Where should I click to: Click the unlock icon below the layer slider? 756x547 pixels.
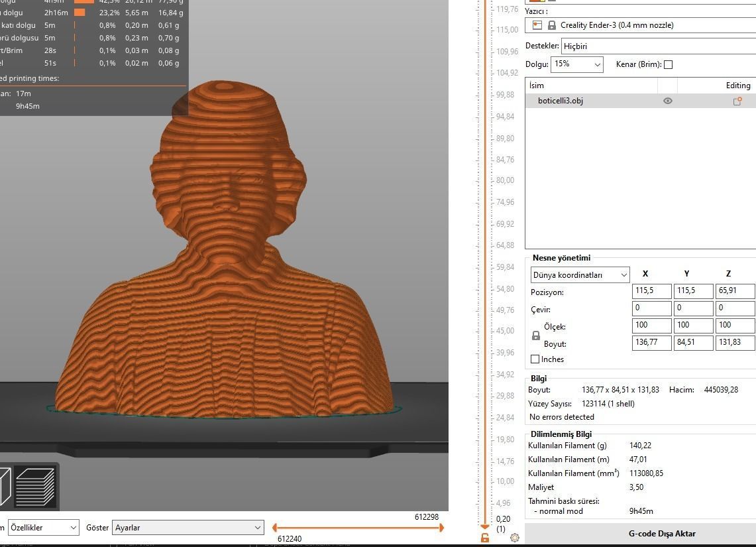485,537
